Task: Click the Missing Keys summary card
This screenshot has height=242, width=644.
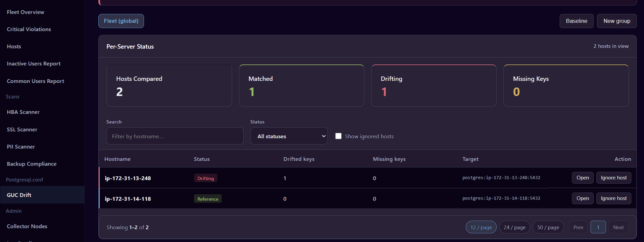Action: [x=566, y=85]
